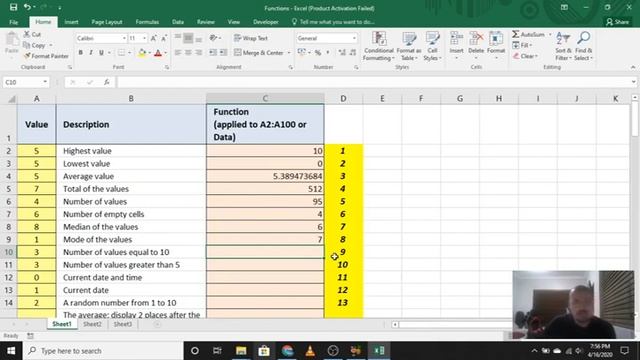Increase cell indent
Image resolution: width=640 pixels, height=360 pixels.
[x=223, y=53]
